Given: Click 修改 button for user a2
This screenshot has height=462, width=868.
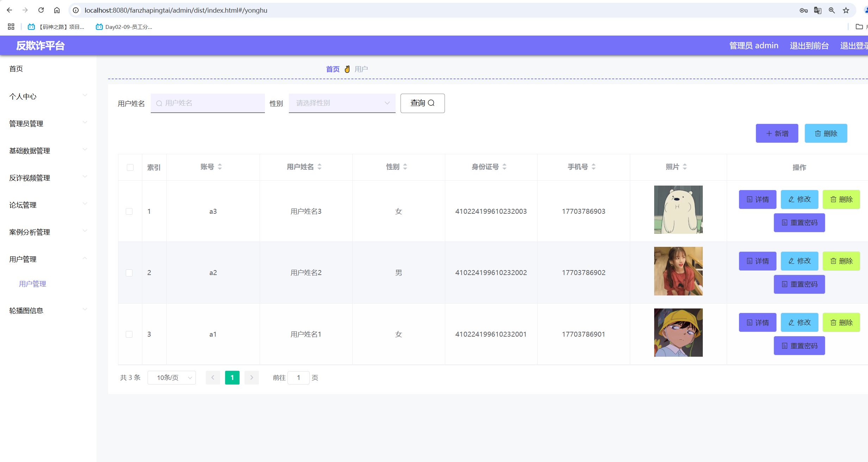Looking at the screenshot, I should (x=799, y=261).
